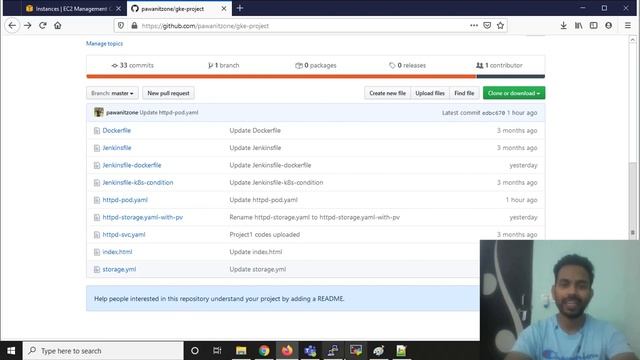
Task: Bookmark this page with the star
Action: click(500, 25)
